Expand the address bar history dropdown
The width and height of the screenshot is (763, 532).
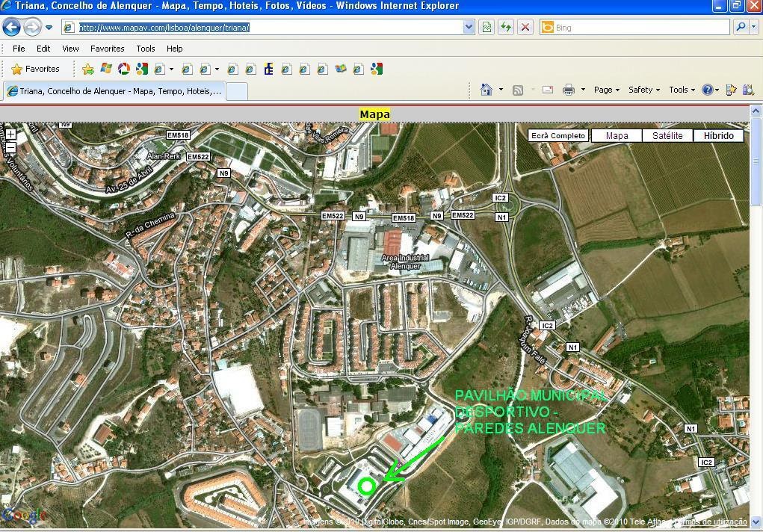(x=469, y=27)
